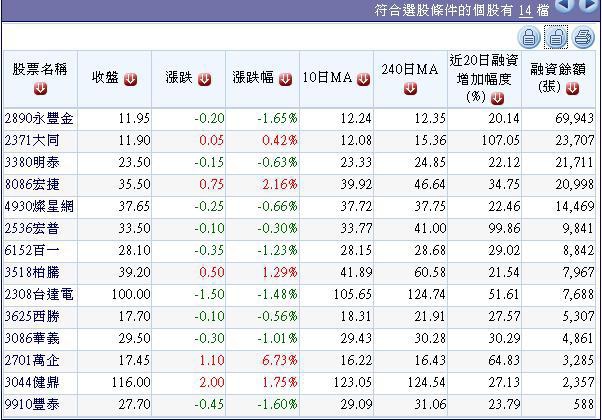Select the 124.74 240-day MA value

[427, 294]
